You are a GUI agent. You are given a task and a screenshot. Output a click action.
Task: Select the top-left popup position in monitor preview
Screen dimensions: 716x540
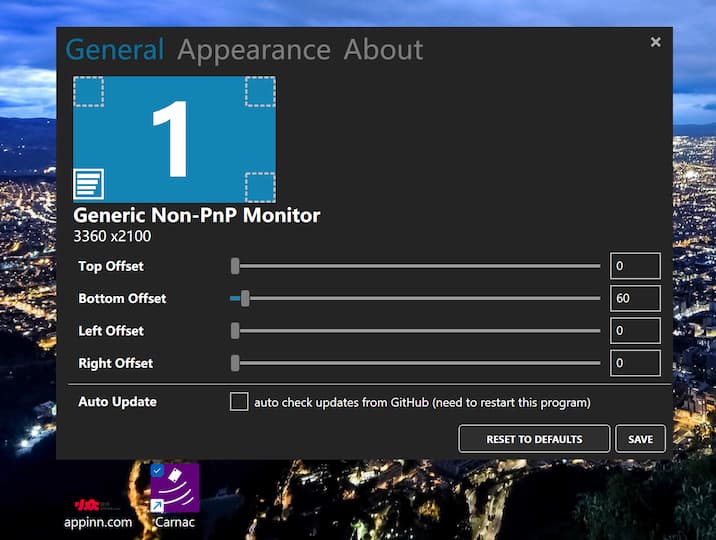(x=89, y=92)
